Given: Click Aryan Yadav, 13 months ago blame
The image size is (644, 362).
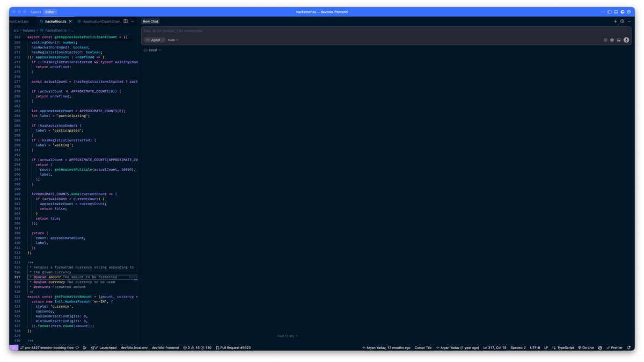Looking at the screenshot, I should [386, 347].
